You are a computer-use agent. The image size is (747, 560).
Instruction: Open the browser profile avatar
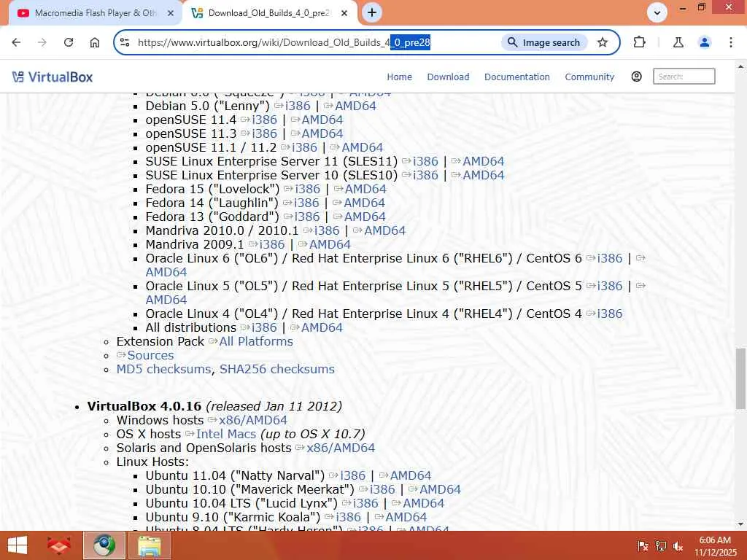pyautogui.click(x=705, y=42)
